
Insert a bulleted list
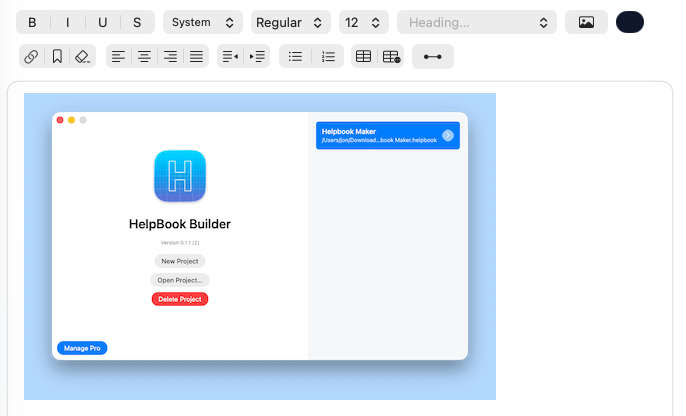(295, 57)
